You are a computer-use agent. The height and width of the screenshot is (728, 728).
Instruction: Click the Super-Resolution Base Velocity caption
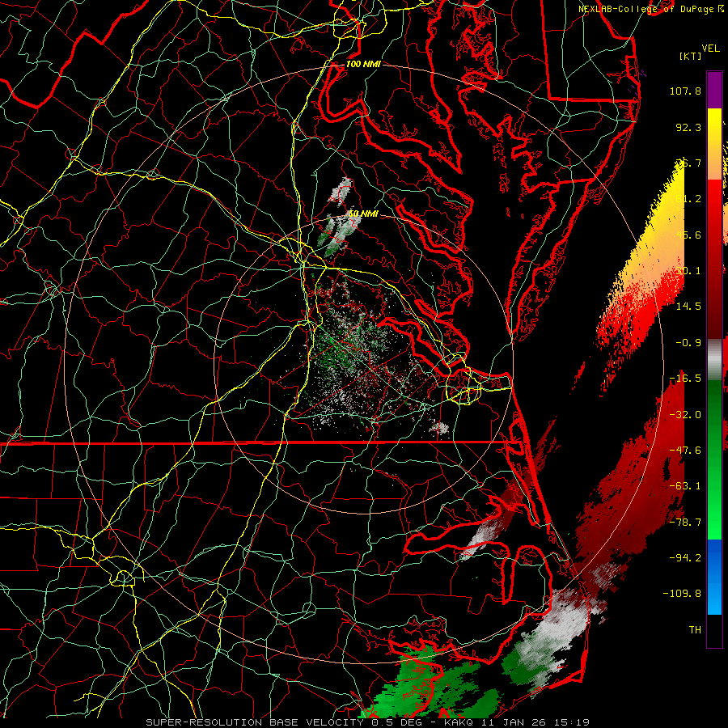pos(368,722)
